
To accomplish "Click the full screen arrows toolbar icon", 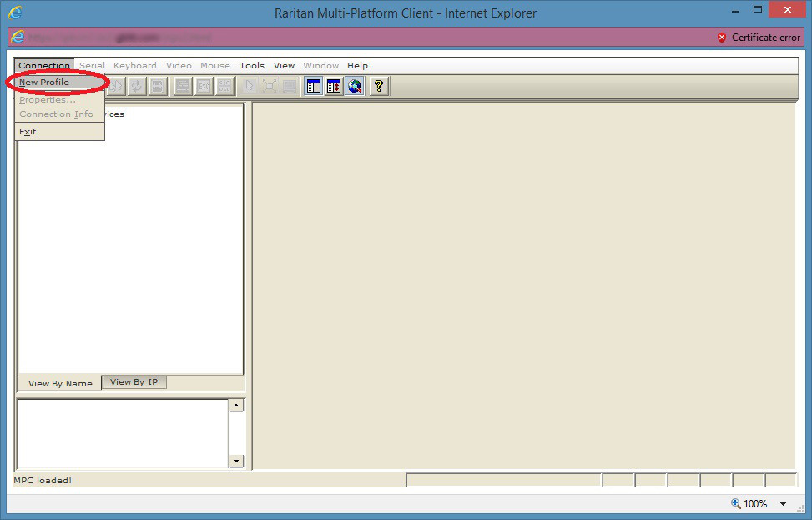I will coord(270,86).
